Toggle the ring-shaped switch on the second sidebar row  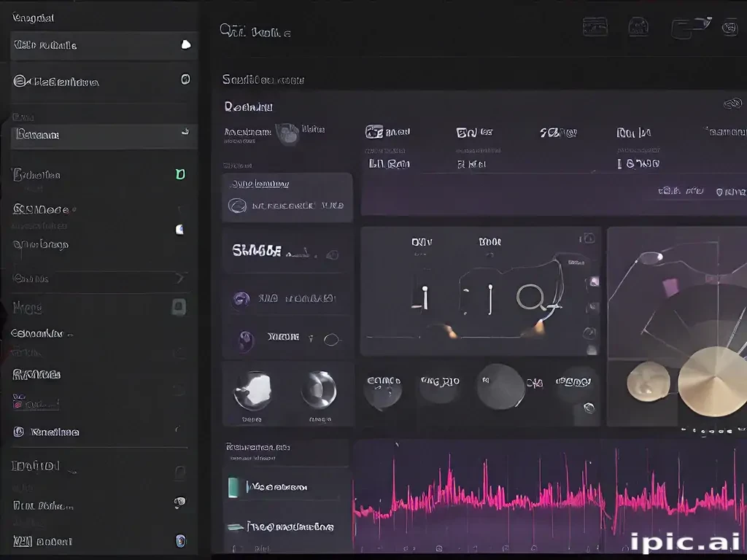185,79
